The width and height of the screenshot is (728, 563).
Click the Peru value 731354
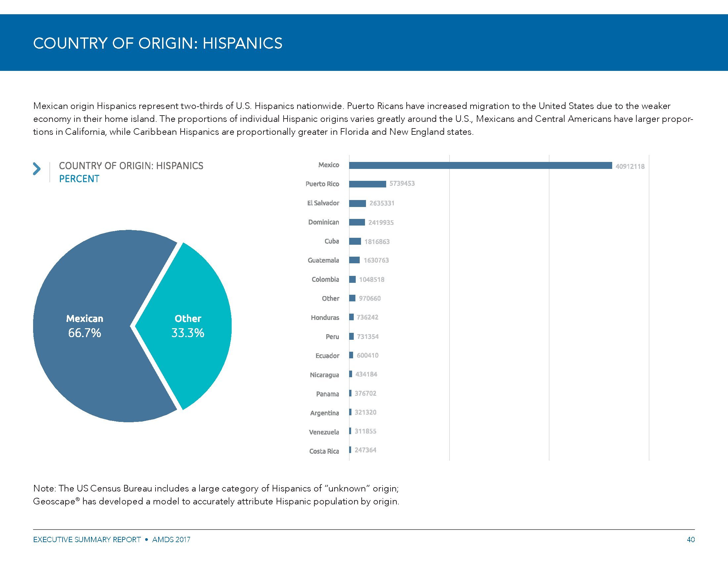(x=368, y=336)
